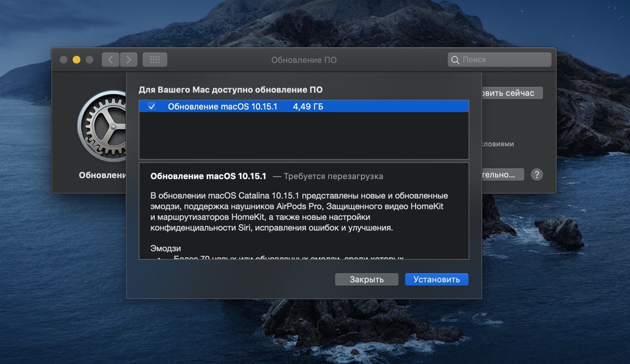Image resolution: width=630 pixels, height=364 pixels.
Task: Click the help question mark button
Action: point(537,174)
